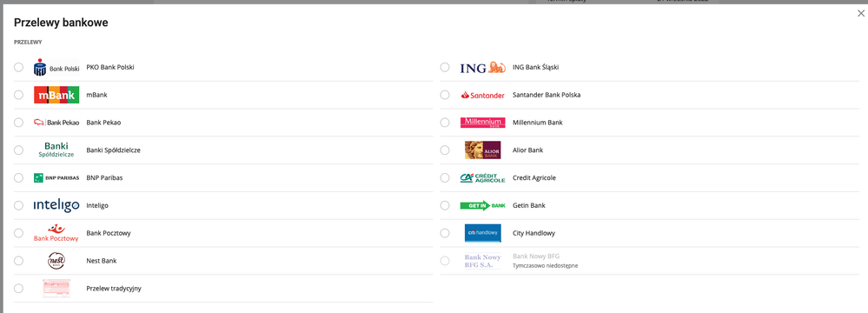
Task: Click the Nest Bank logo
Action: [56, 261]
